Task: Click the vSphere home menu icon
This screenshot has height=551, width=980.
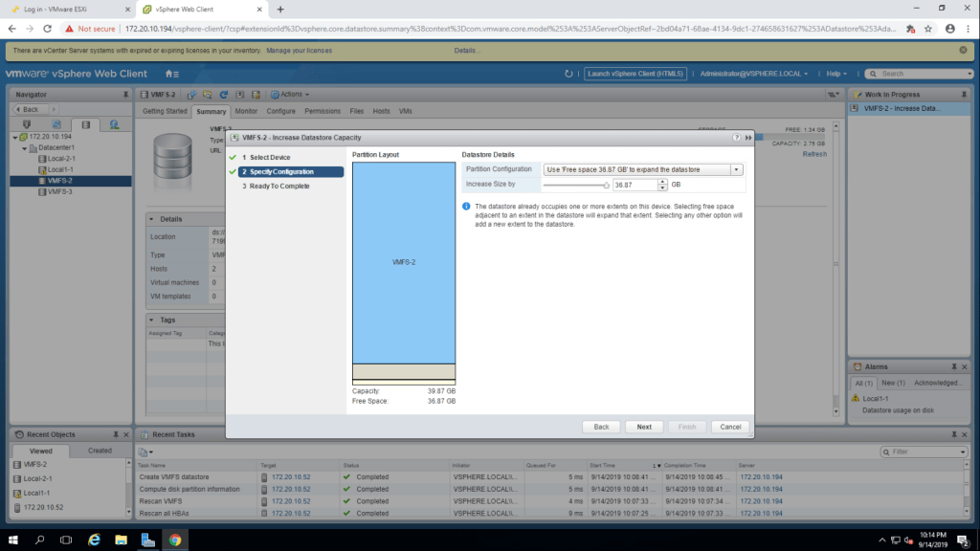Action: tap(170, 74)
